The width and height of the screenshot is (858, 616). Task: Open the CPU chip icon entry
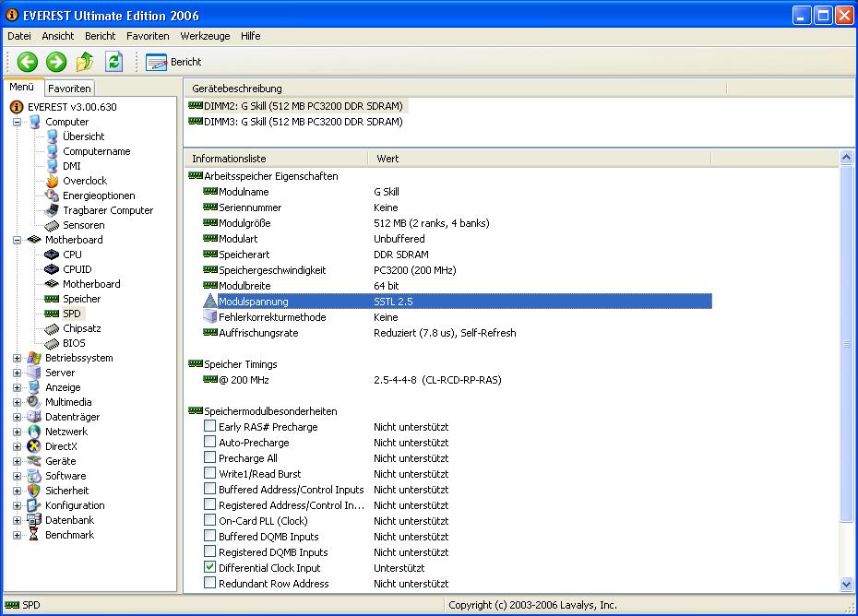point(52,255)
